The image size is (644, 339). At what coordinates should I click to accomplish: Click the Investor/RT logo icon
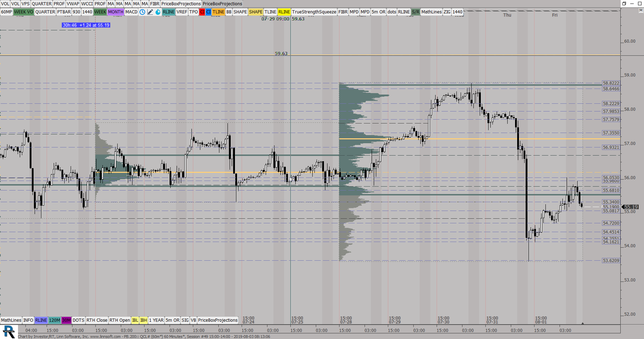pos(9,332)
